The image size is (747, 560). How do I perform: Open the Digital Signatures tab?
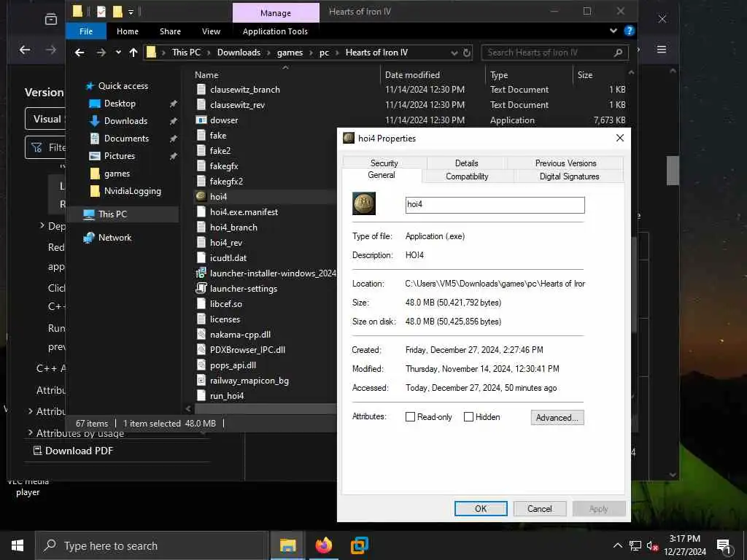coord(569,176)
